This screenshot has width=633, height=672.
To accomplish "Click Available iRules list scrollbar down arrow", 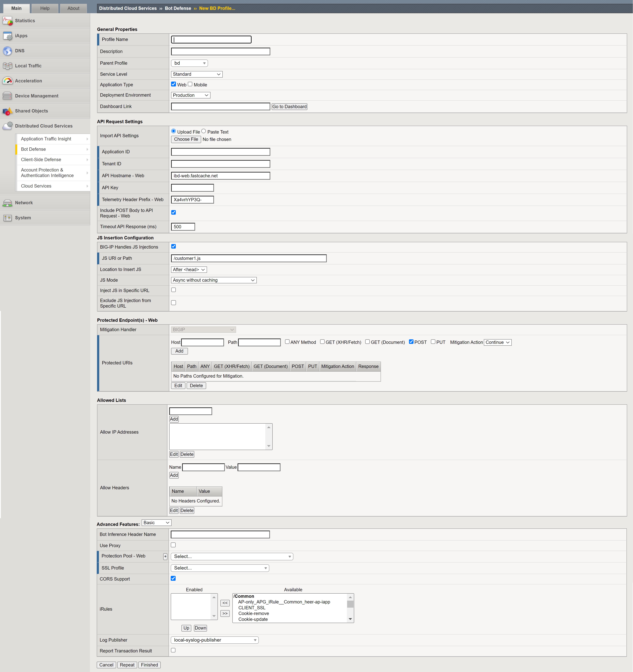I will pos(350,619).
